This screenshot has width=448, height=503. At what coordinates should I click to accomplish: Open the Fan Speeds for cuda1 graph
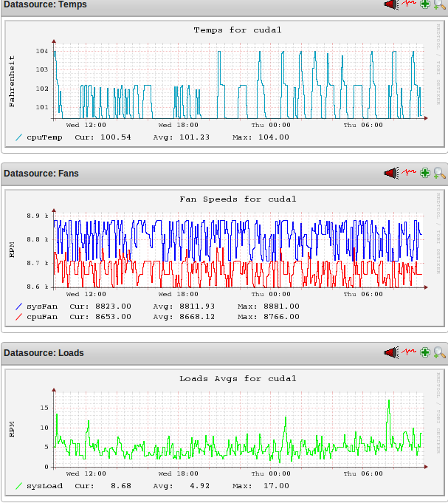(224, 259)
